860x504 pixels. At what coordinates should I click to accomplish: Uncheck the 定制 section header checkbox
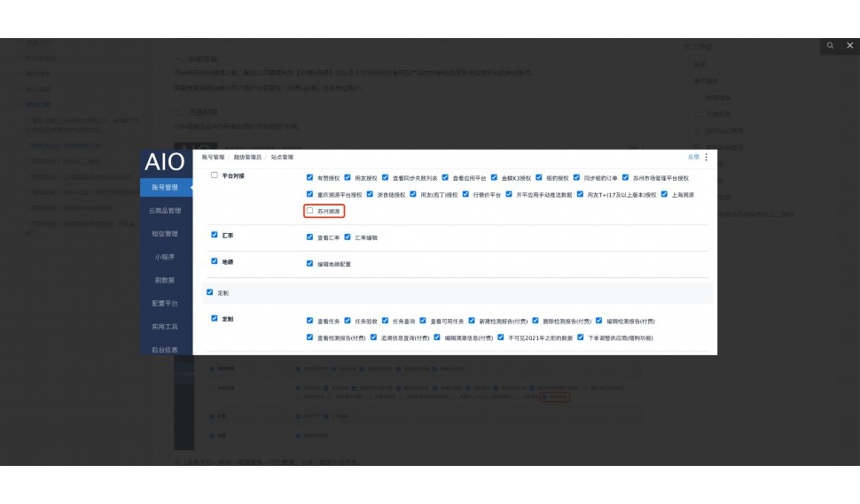tap(209, 292)
